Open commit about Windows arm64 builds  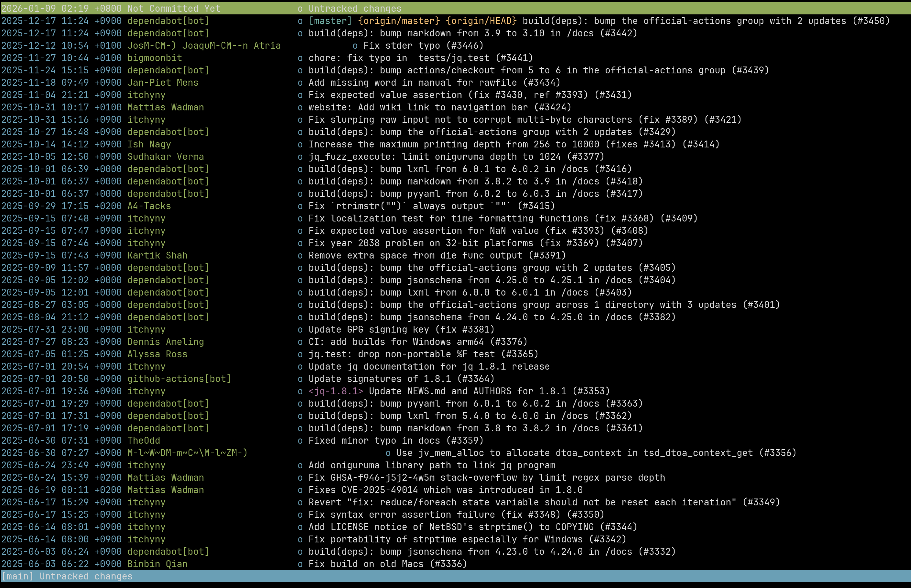[418, 342]
